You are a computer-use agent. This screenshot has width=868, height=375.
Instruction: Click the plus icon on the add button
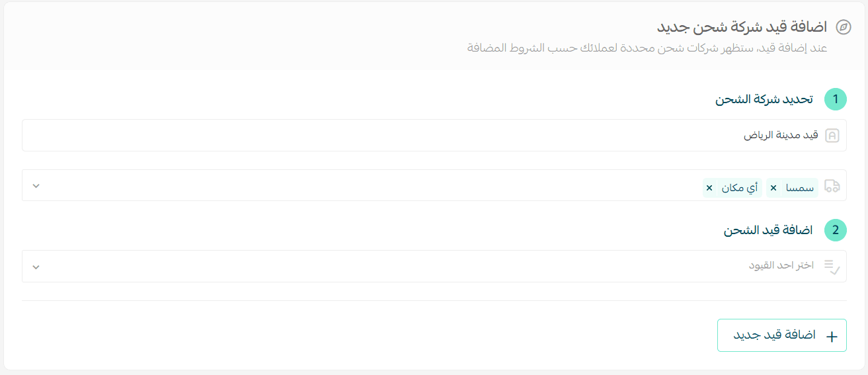pos(832,336)
